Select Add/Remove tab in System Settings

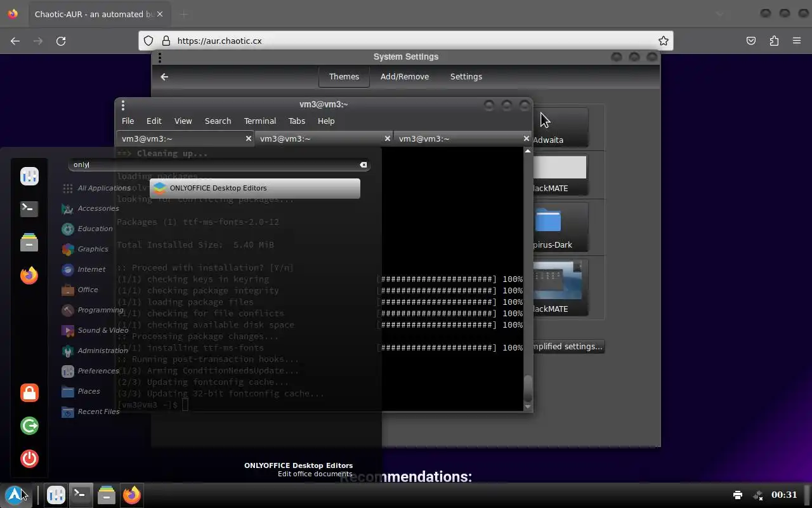(405, 77)
